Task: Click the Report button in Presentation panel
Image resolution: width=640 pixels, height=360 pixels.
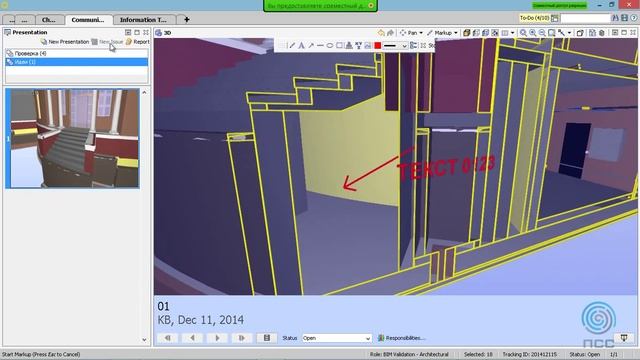Action: (138, 42)
